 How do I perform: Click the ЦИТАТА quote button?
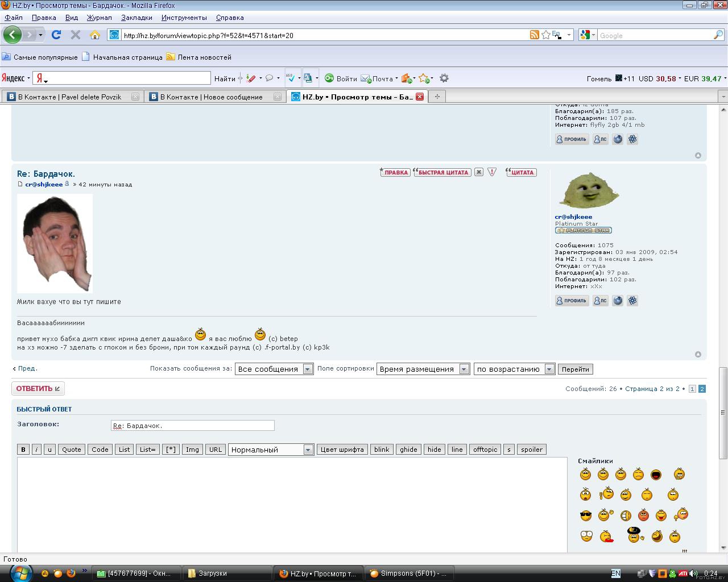521,172
